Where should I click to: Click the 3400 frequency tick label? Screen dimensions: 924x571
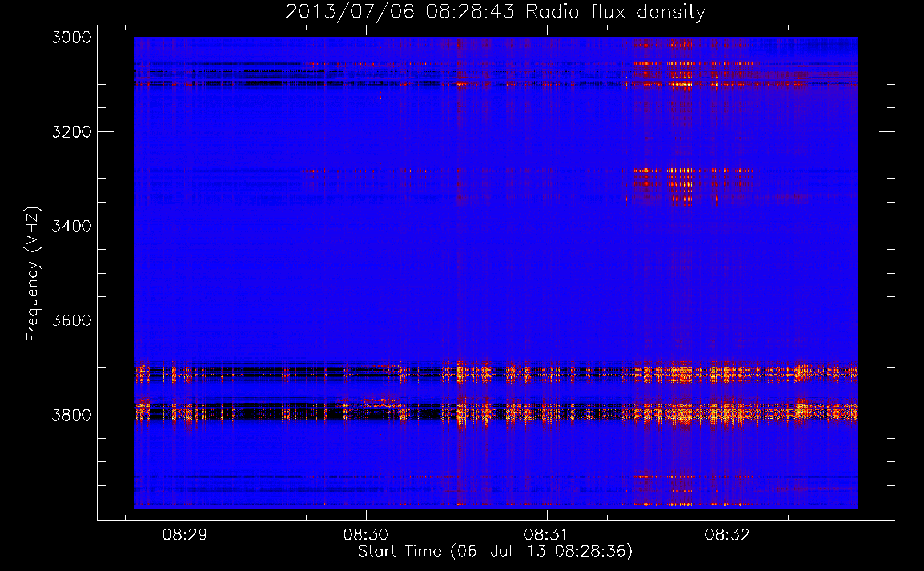[x=71, y=226]
